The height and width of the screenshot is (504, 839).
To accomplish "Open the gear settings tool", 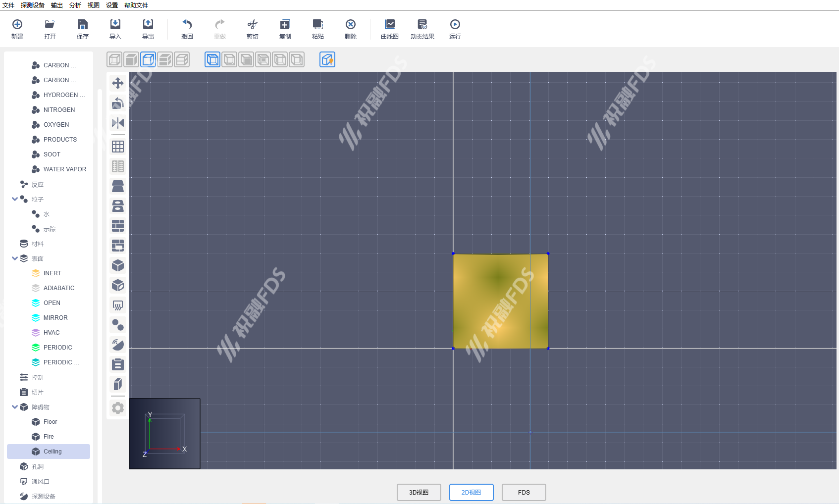I will 118,408.
